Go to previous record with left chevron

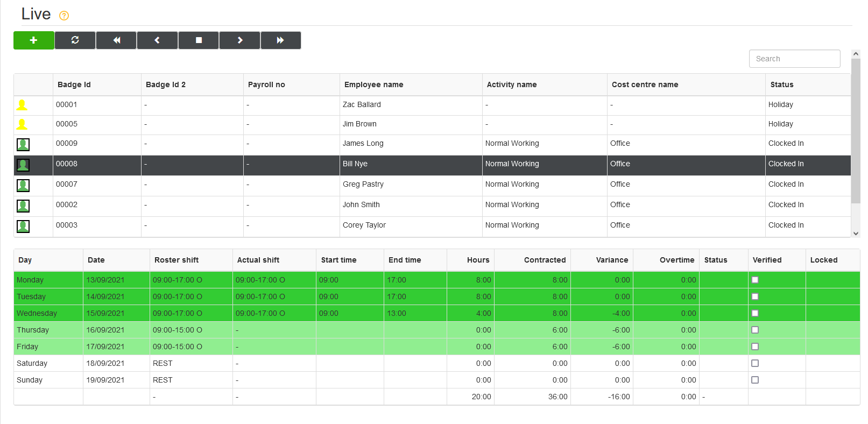point(157,40)
